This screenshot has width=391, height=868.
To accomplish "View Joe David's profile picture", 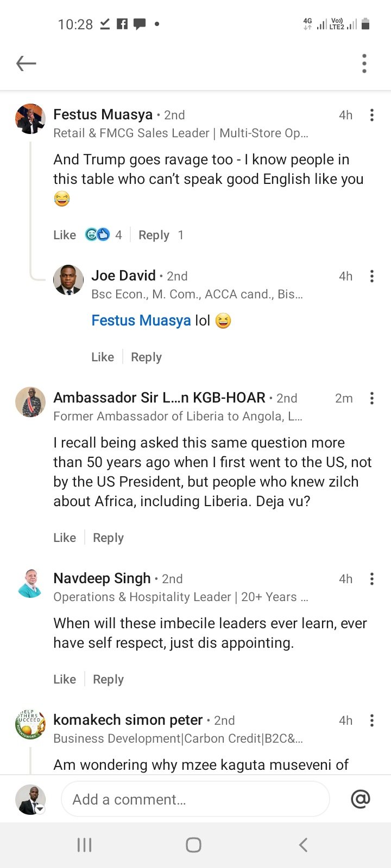I will 68,280.
